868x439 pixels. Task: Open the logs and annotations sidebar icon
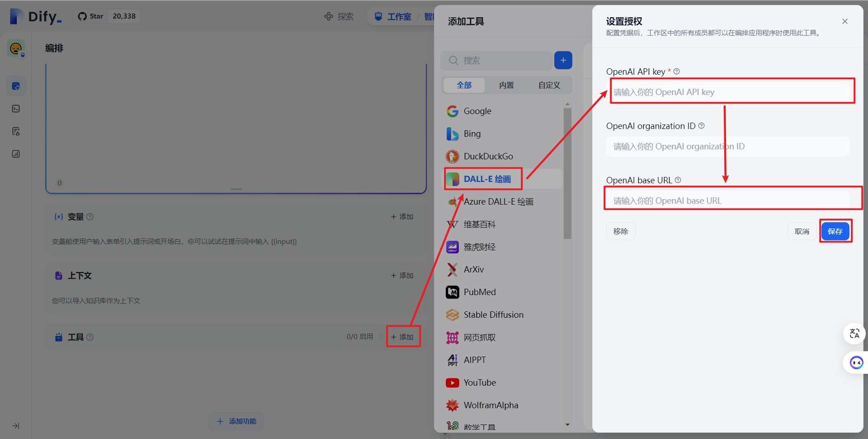coord(16,131)
